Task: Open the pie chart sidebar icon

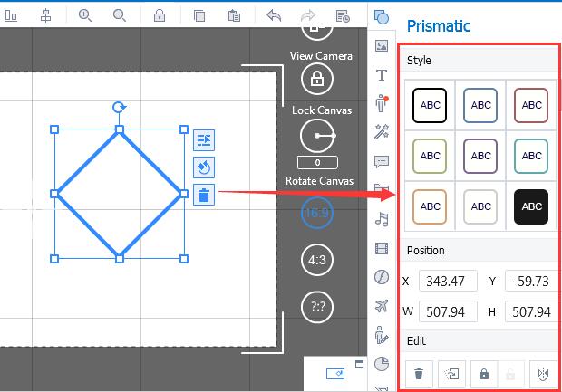Action: click(382, 364)
